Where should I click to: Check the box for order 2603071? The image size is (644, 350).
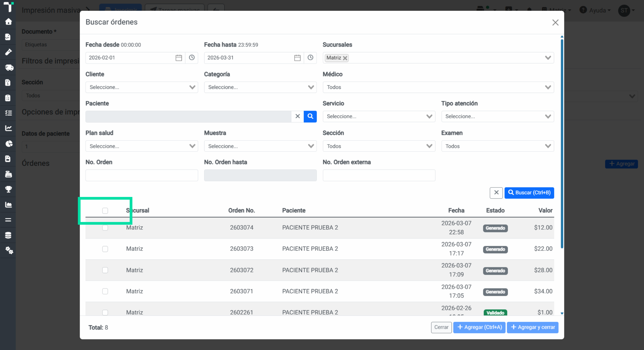click(105, 291)
